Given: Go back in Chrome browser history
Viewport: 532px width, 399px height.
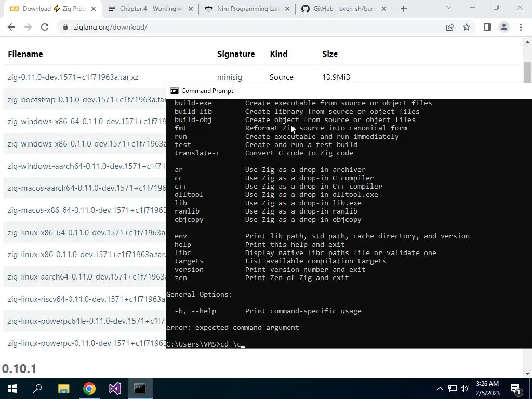Looking at the screenshot, I should coord(11,27).
